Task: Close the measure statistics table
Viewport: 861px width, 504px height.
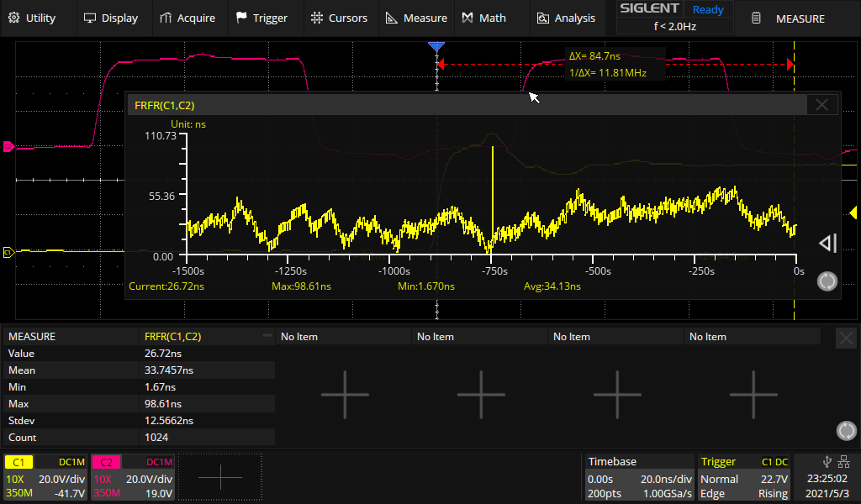Action: click(x=846, y=339)
